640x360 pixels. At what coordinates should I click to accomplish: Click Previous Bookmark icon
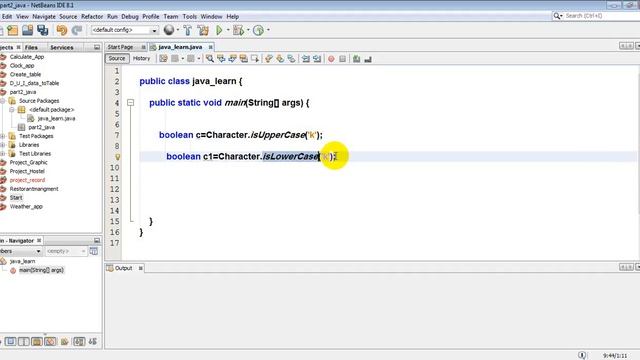pos(269,59)
